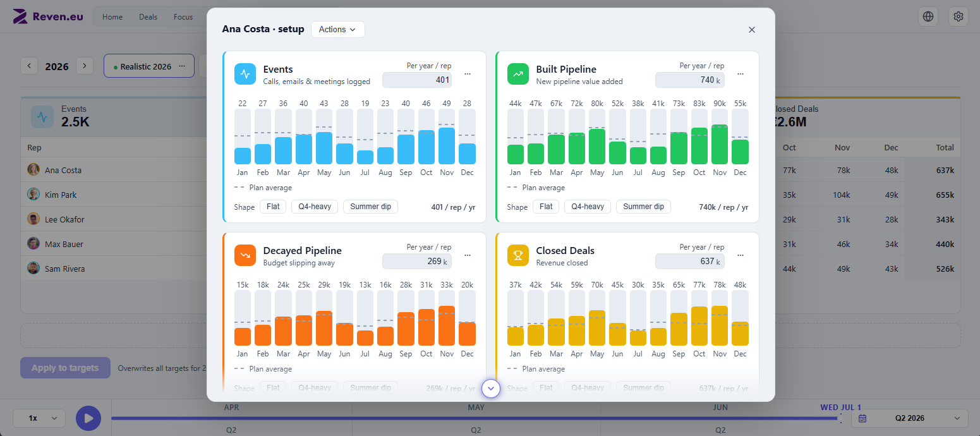980x436 pixels.
Task: Click Ana Costa total 637k cell
Action: pos(945,170)
